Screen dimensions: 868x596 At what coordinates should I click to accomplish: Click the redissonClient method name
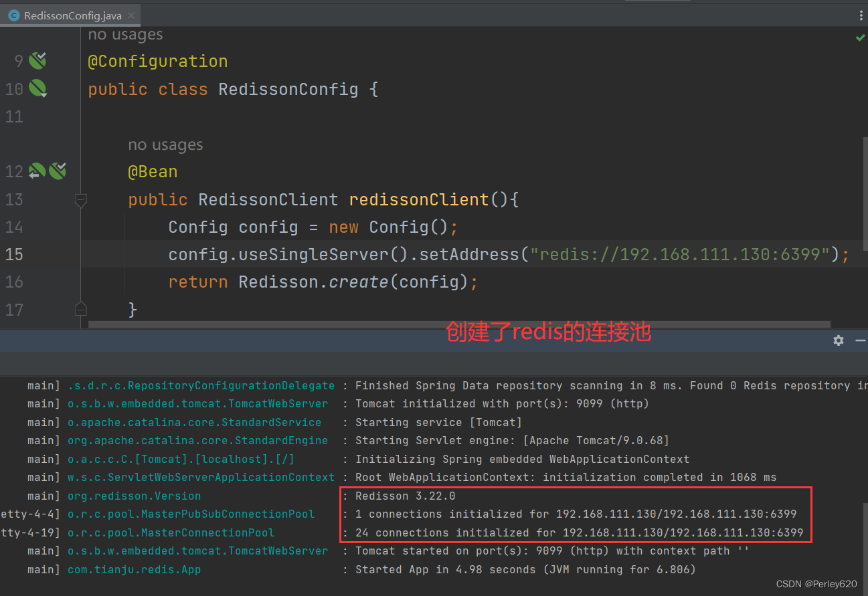tap(419, 200)
